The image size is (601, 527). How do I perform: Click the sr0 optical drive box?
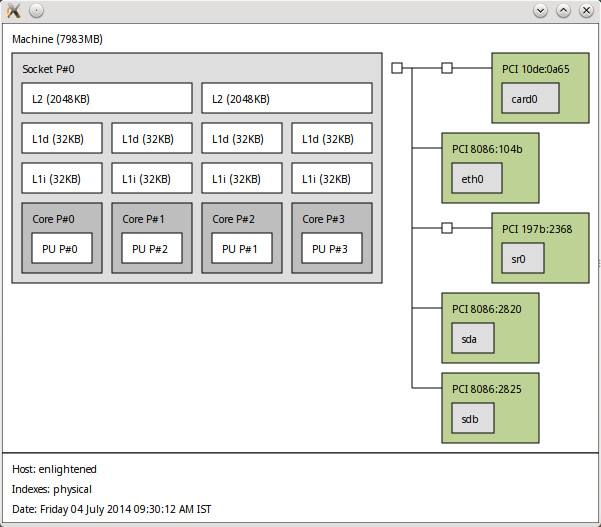point(520,259)
